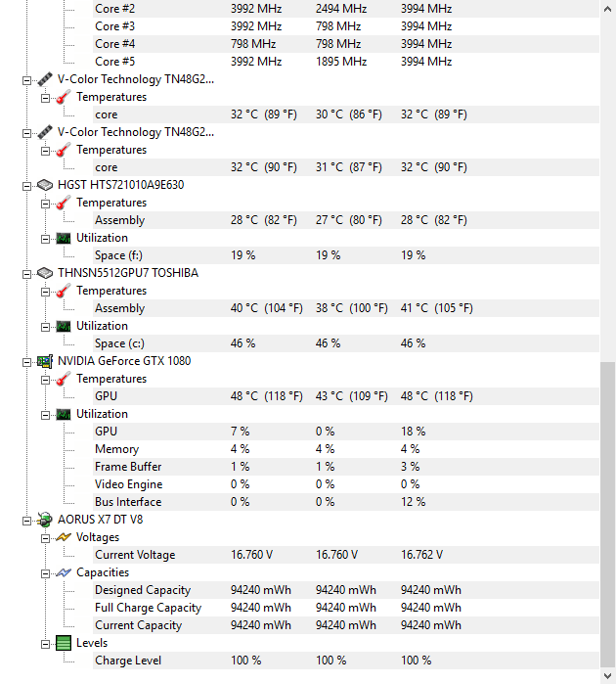Select the Core #4 clock row
This screenshot has height=684, width=616.
346,44
